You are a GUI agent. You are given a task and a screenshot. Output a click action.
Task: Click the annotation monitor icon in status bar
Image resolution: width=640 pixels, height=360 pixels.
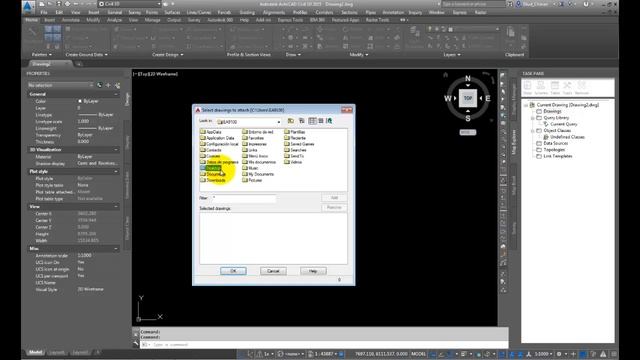pos(573,354)
